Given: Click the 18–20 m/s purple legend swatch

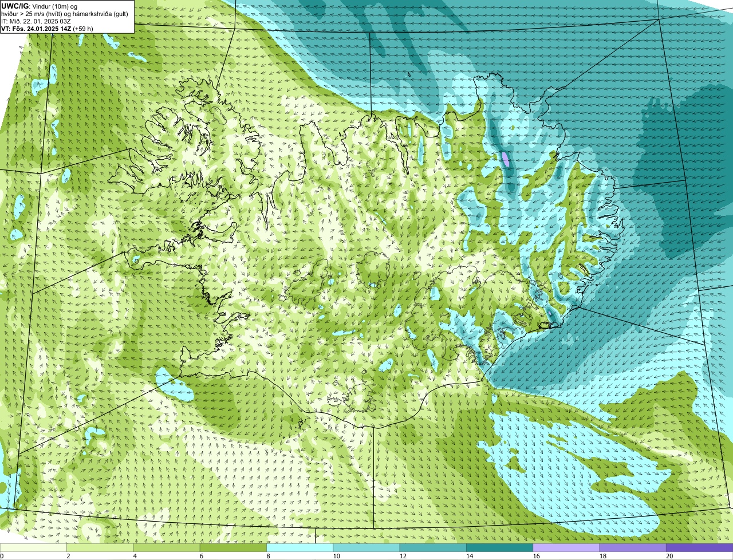Looking at the screenshot, I should [633, 547].
